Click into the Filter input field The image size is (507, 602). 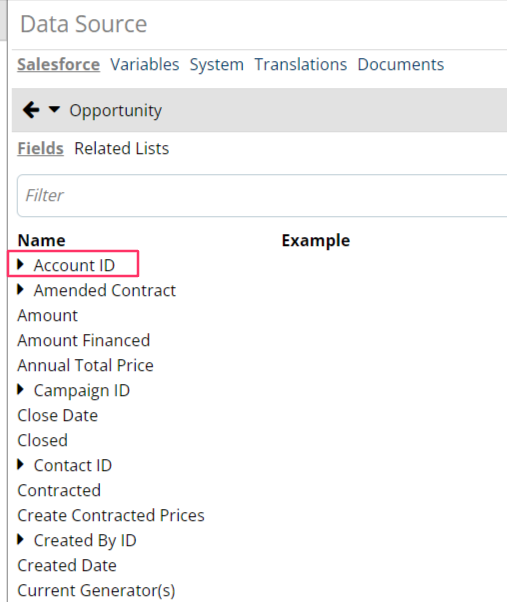[x=263, y=196]
